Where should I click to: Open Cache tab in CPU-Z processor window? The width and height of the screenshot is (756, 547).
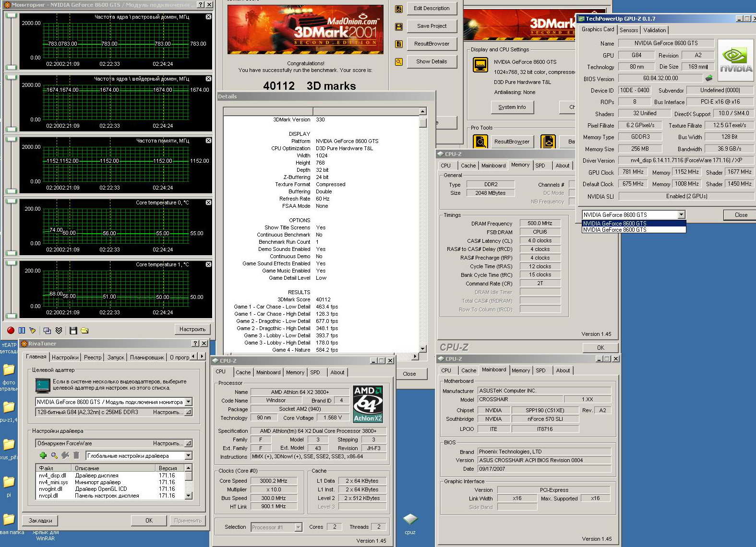tap(243, 372)
